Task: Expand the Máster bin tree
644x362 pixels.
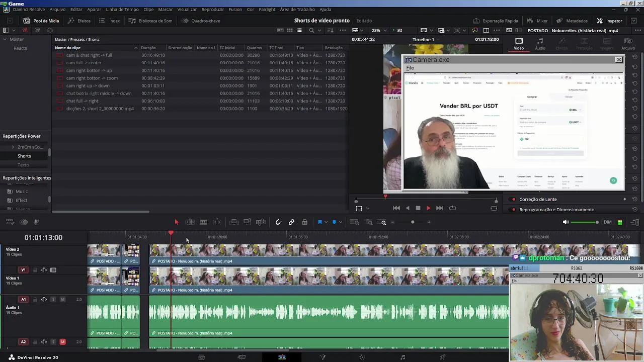Action: coord(5,39)
